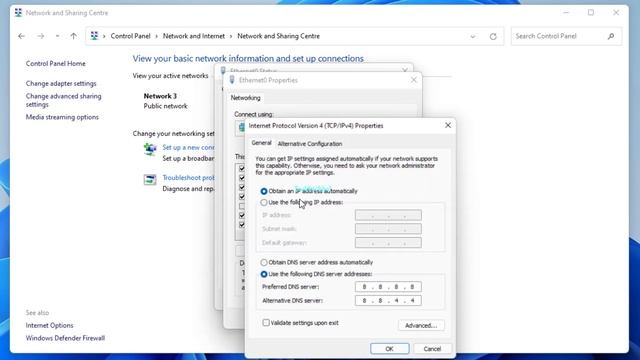Click the Control Panel icon in the address bar
Screen dimensions: 640x360
tap(94, 36)
